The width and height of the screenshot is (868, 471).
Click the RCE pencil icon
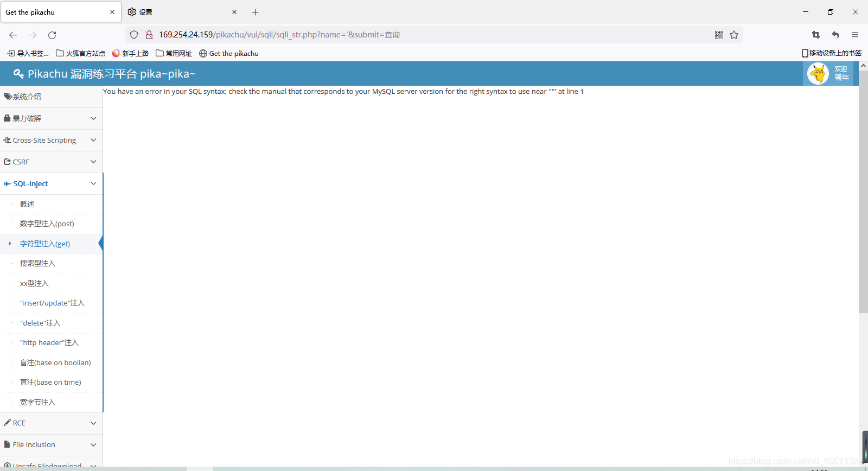(7, 423)
